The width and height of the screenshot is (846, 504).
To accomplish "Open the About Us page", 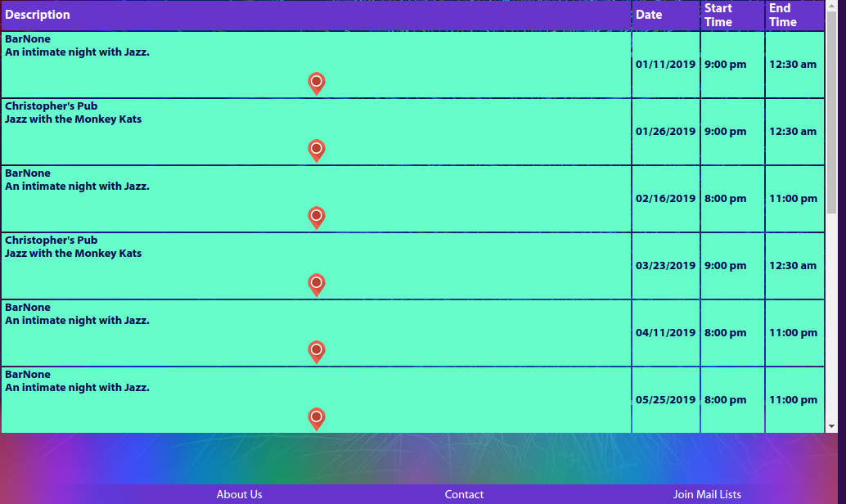I will 239,494.
